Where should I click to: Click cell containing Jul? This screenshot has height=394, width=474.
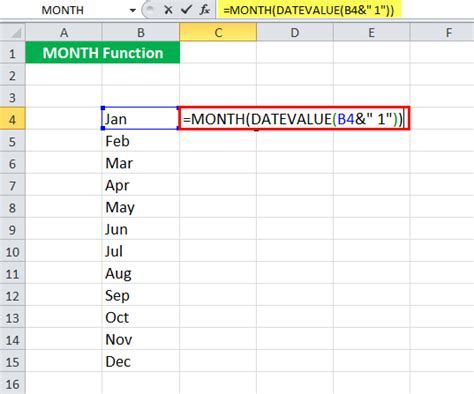[x=140, y=251]
